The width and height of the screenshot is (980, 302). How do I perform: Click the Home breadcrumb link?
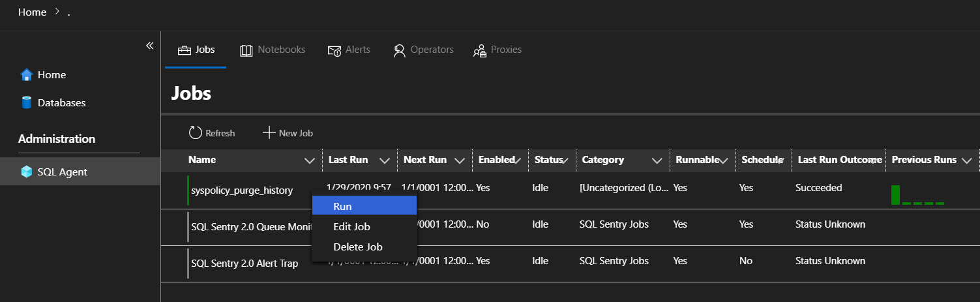pyautogui.click(x=32, y=12)
